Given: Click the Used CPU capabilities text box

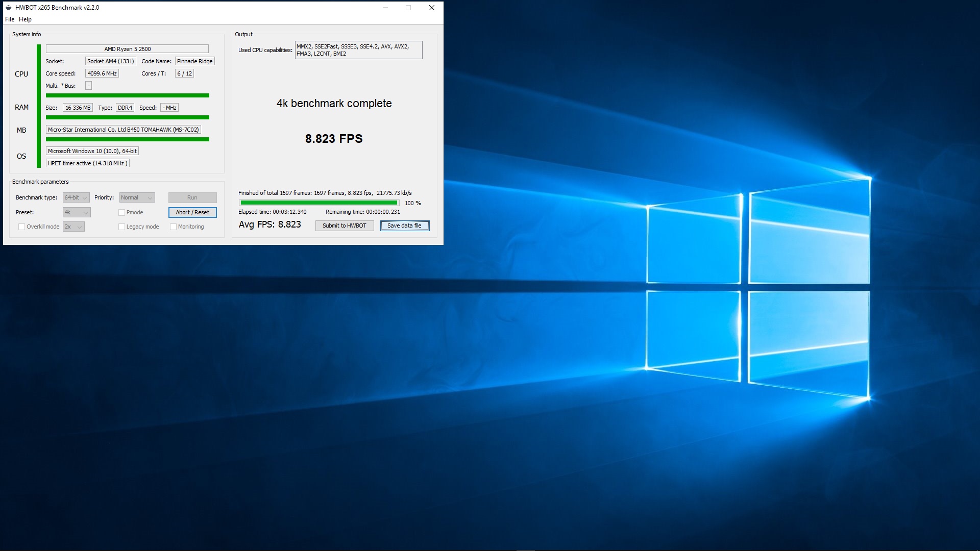Looking at the screenshot, I should pyautogui.click(x=358, y=50).
